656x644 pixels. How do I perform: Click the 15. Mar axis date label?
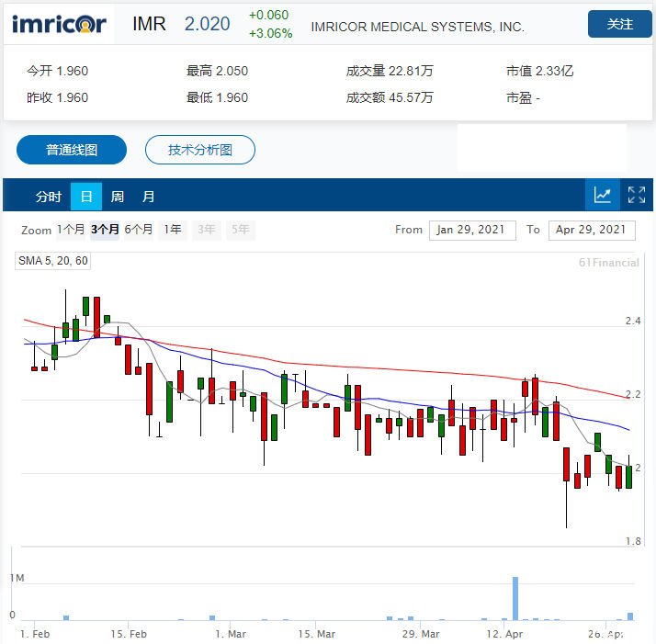[x=316, y=634]
